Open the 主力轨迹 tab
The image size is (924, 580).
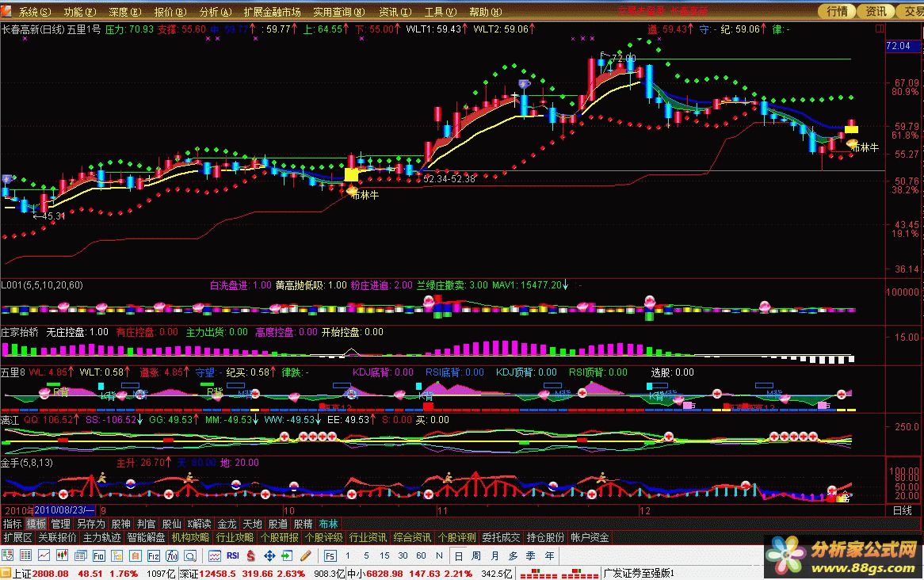click(101, 537)
